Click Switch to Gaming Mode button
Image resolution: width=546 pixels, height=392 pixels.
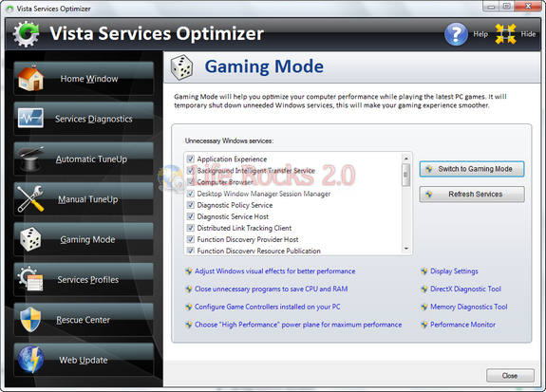pos(472,169)
